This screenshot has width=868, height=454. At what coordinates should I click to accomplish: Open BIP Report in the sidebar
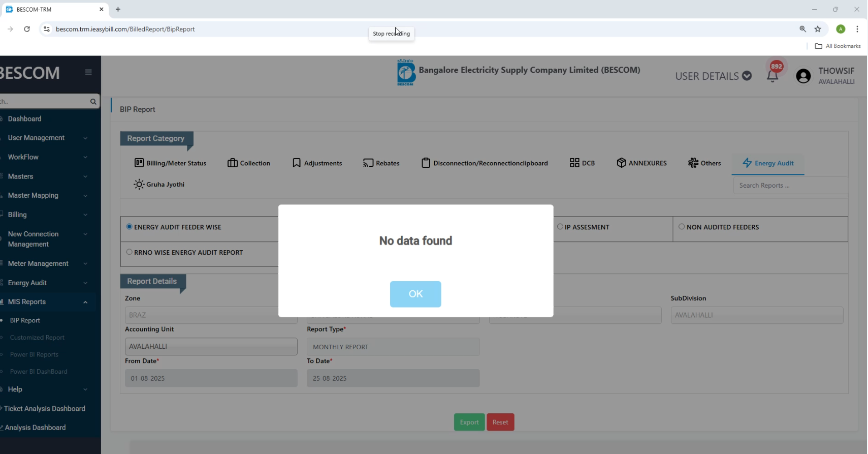(25, 321)
